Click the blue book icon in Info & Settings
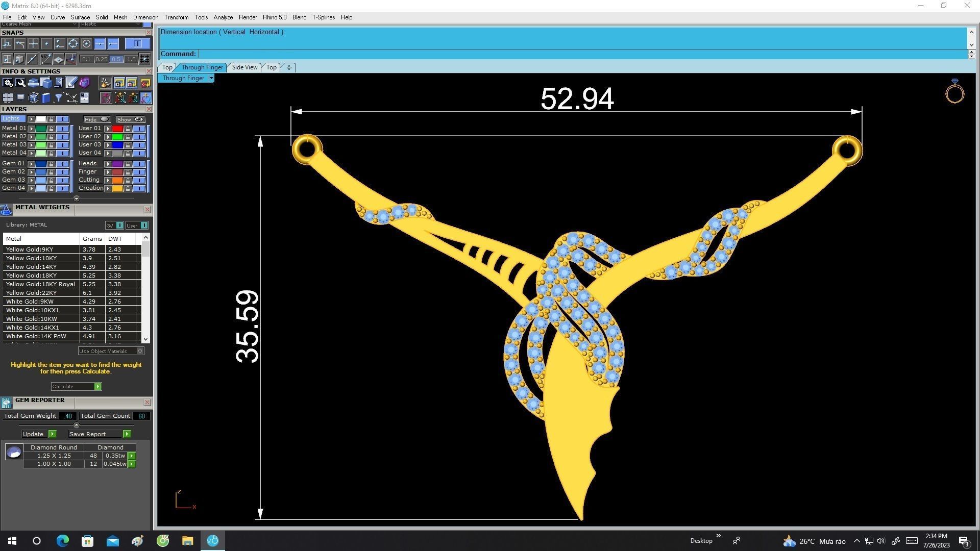 click(46, 98)
